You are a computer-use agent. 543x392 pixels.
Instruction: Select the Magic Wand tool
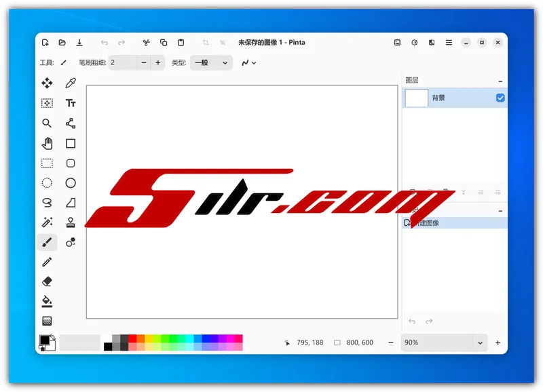coord(47,222)
